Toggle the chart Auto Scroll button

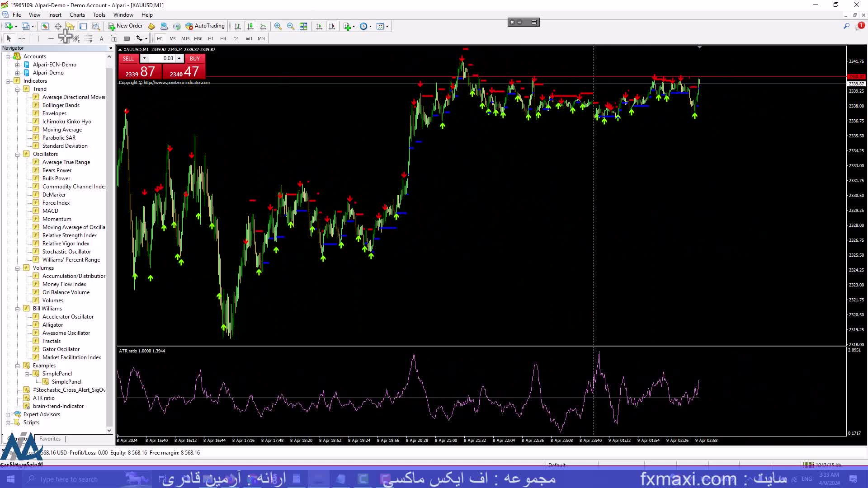tap(319, 26)
